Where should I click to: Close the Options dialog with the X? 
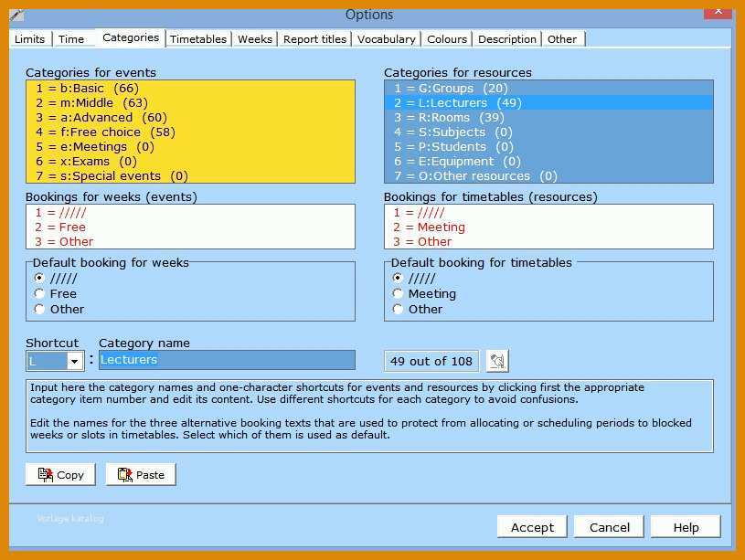pos(718,11)
